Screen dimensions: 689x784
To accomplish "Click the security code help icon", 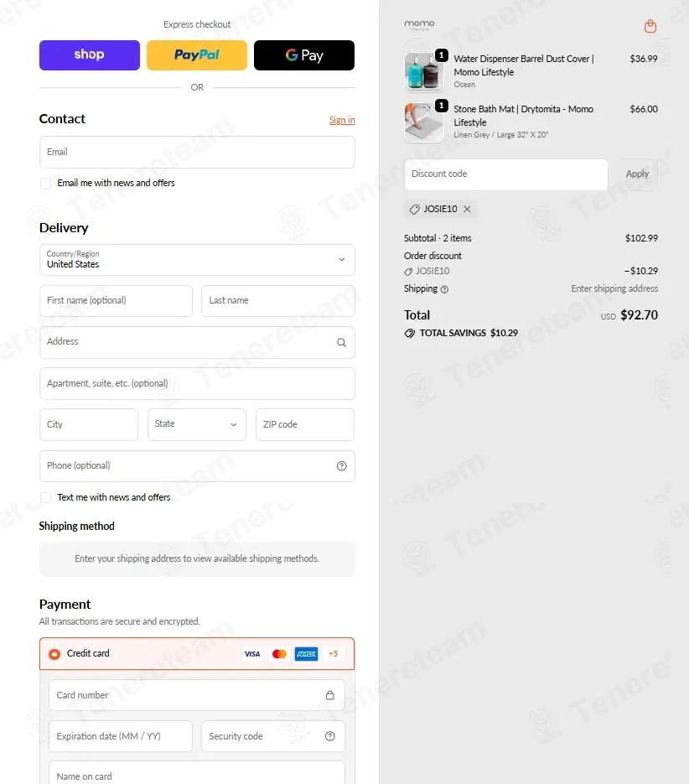I will pos(330,736).
